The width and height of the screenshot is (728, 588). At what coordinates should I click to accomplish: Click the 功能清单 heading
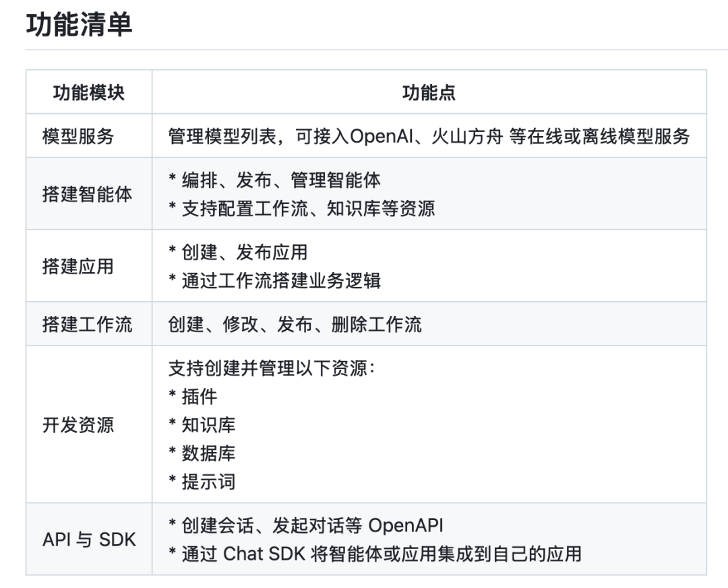point(79,25)
